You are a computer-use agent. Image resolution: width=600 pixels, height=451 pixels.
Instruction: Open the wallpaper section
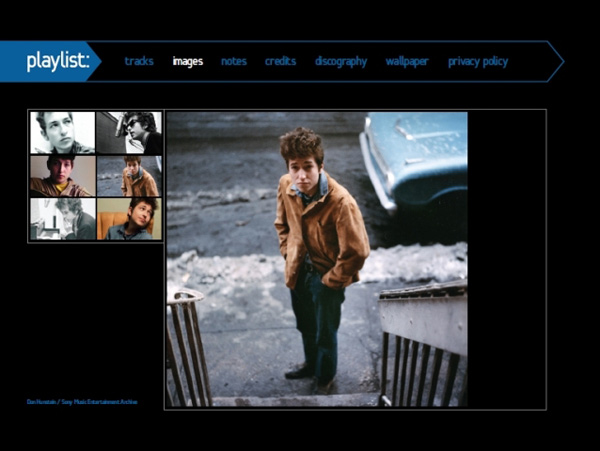(407, 61)
